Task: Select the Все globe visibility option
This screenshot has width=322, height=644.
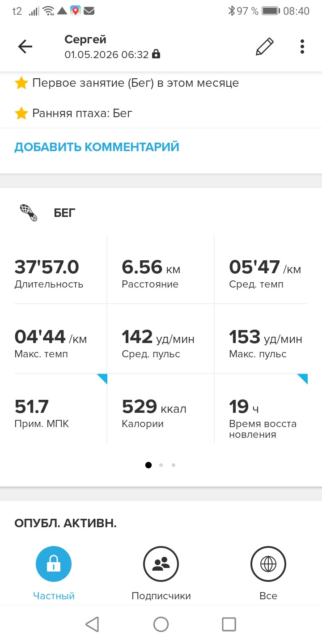Action: [x=268, y=564]
